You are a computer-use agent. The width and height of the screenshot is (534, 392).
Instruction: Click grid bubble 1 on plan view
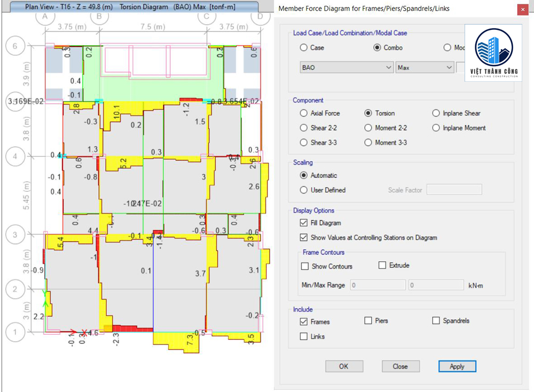pos(15,332)
